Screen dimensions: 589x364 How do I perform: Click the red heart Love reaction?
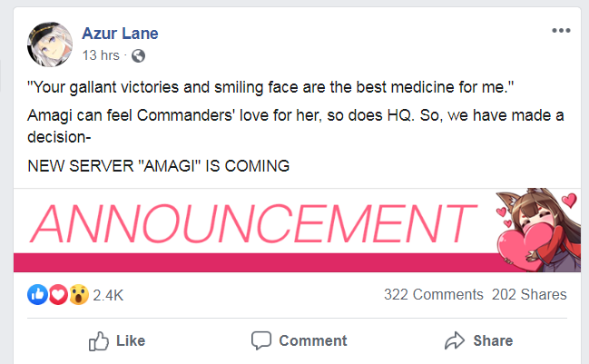pos(58,294)
